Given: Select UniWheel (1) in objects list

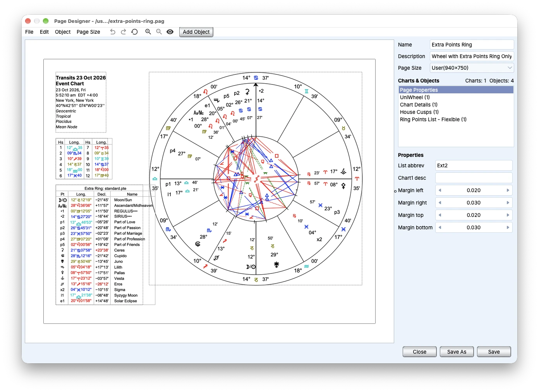Looking at the screenshot, I should (x=456, y=97).
